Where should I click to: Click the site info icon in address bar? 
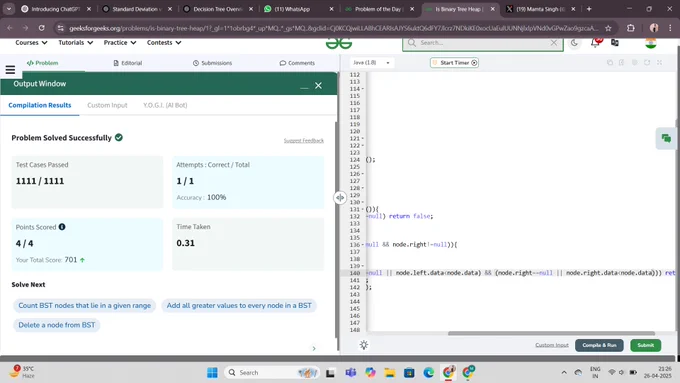coord(60,28)
